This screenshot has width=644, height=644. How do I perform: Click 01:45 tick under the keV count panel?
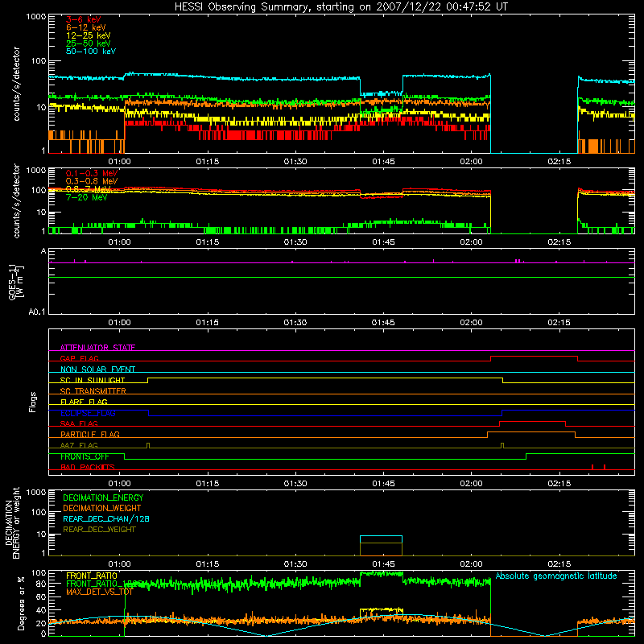coord(383,162)
